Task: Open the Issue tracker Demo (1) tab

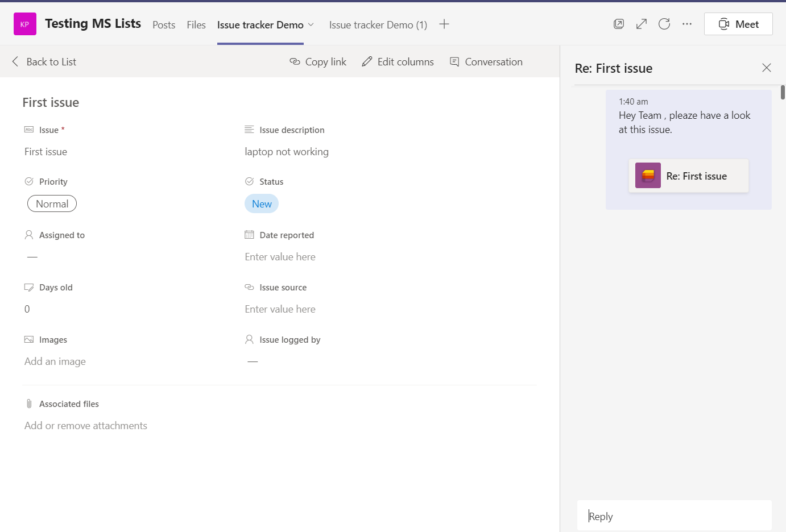Action: 378,25
